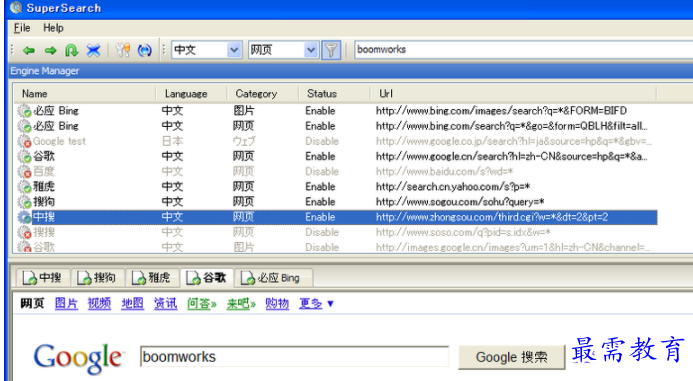Open the 地图 link on Google page
Image resolution: width=693 pixels, height=381 pixels.
(x=133, y=304)
